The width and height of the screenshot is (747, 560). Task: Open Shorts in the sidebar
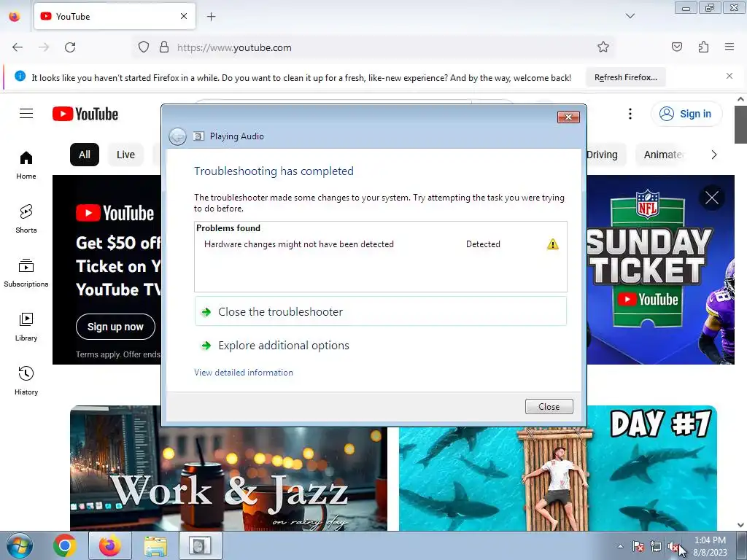(x=26, y=219)
